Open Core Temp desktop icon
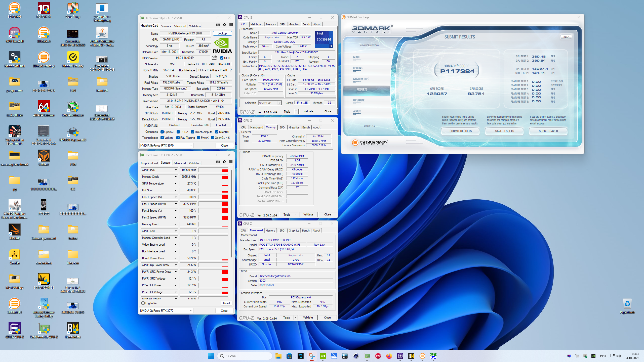 click(x=73, y=10)
